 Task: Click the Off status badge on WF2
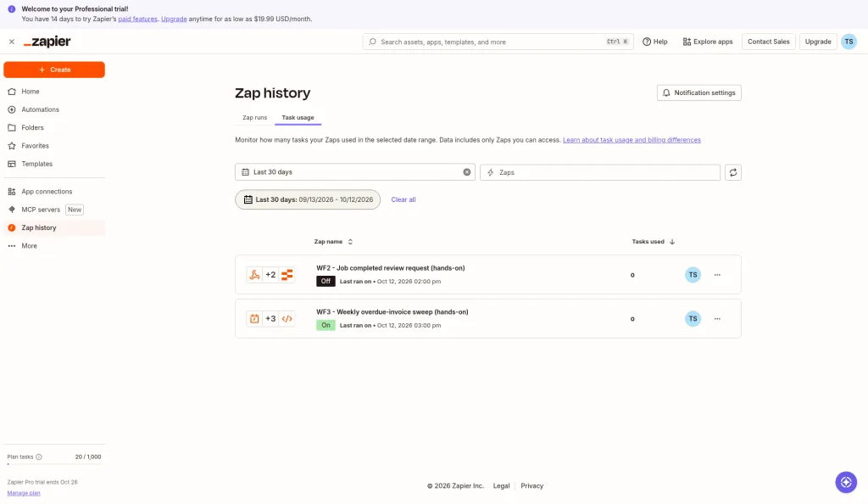tap(325, 282)
